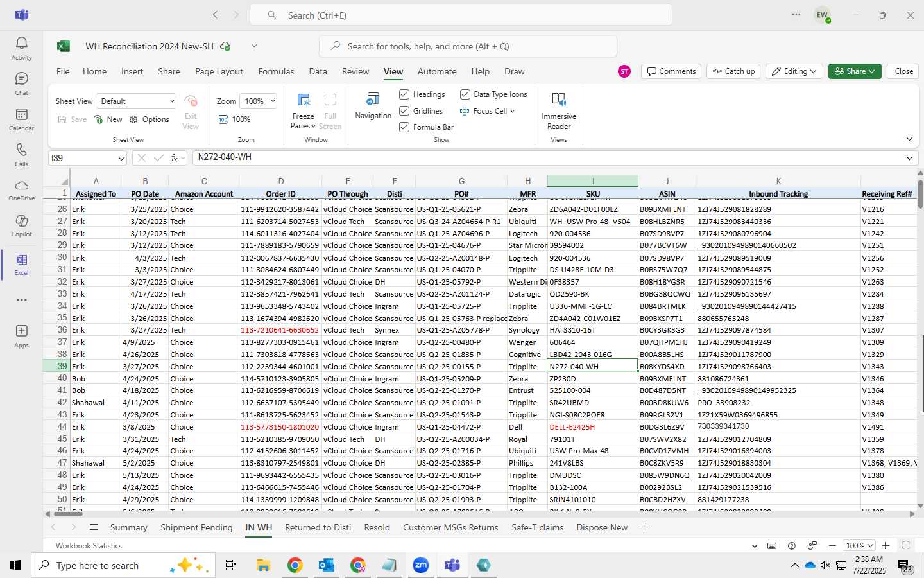The width and height of the screenshot is (924, 578).
Task: Expand the Share button dropdown
Action: [872, 71]
